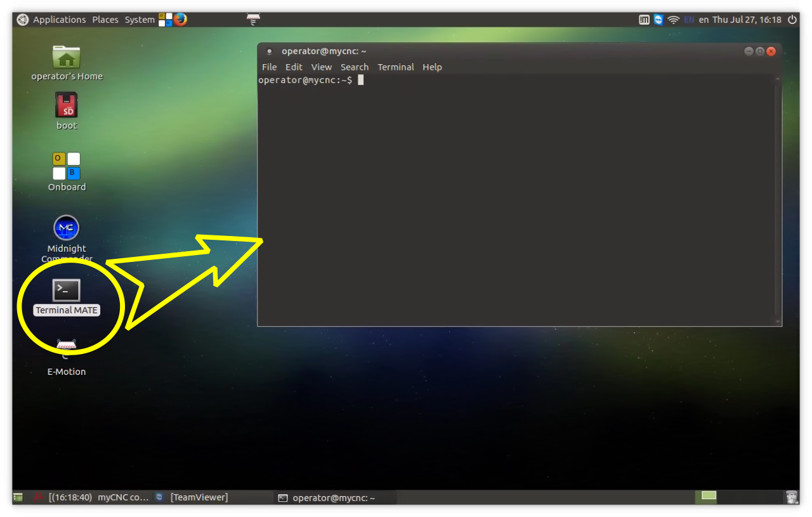The height and width of the screenshot is (517, 812).
Task: Launch the Onboard keyboard desktop icon
Action: [67, 166]
